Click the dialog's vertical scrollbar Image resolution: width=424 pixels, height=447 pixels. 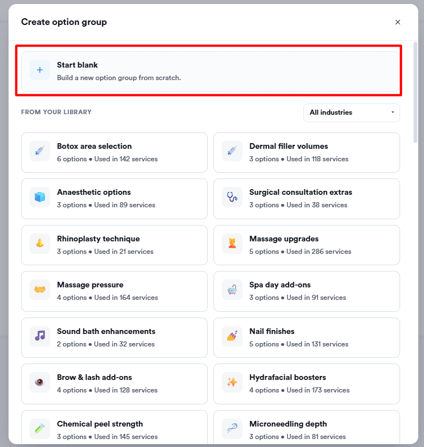click(415, 92)
